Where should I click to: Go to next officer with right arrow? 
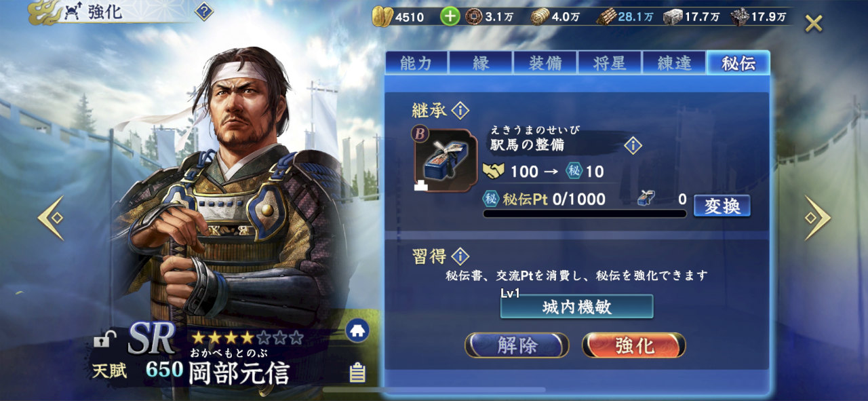(x=816, y=218)
